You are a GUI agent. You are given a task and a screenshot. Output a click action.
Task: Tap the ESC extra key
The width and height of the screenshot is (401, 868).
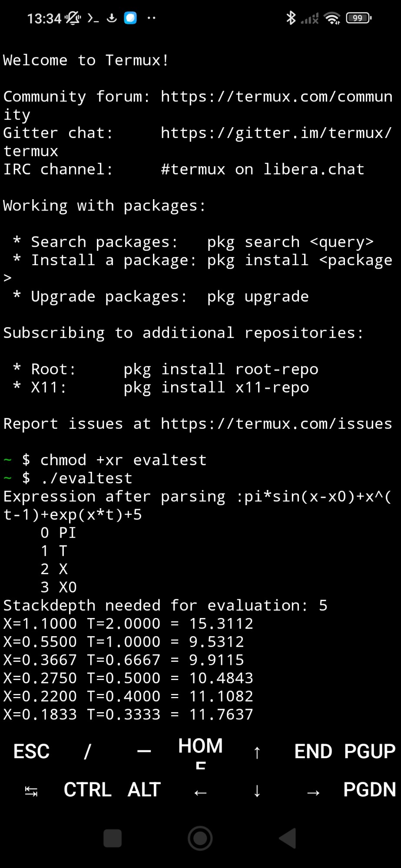(x=31, y=751)
